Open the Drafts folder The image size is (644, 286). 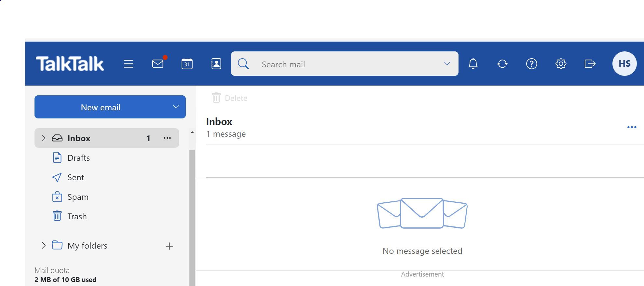point(78,158)
